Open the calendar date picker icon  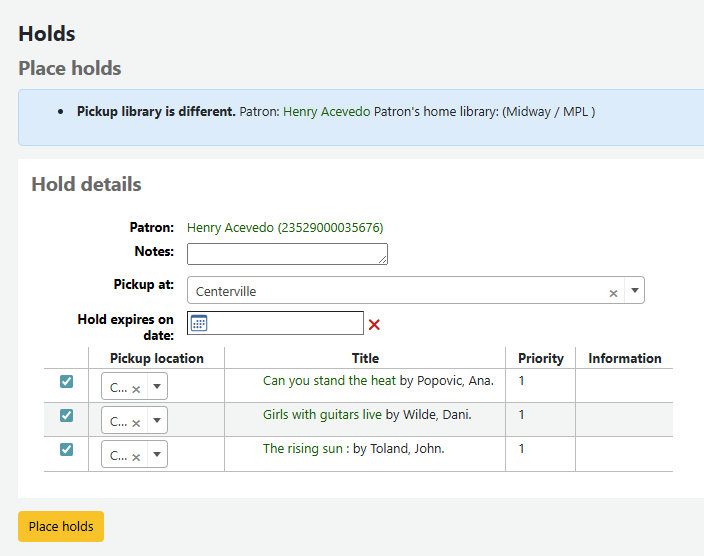[199, 323]
